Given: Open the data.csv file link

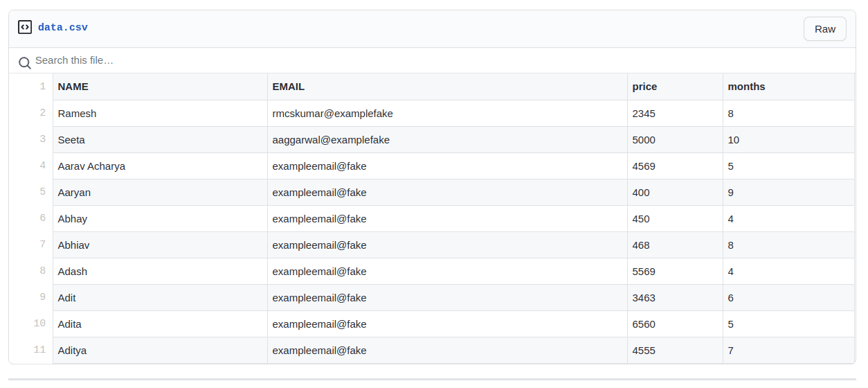Looking at the screenshot, I should tap(63, 28).
